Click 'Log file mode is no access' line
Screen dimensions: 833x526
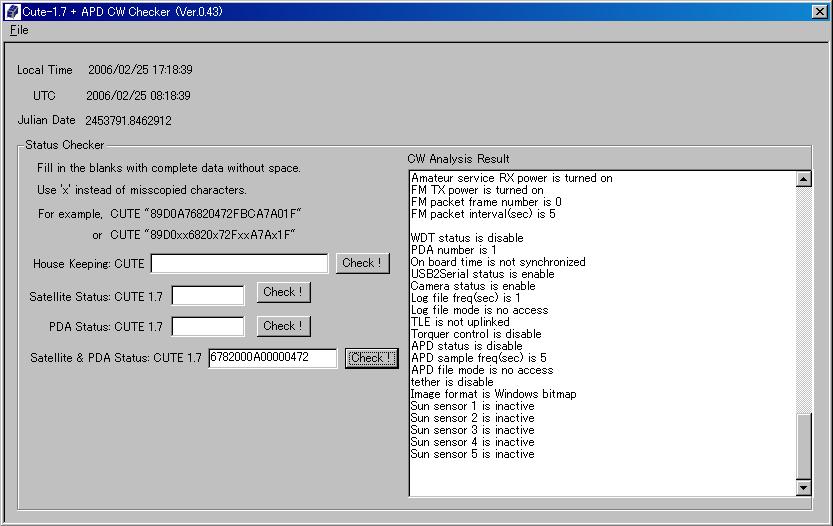tap(479, 310)
